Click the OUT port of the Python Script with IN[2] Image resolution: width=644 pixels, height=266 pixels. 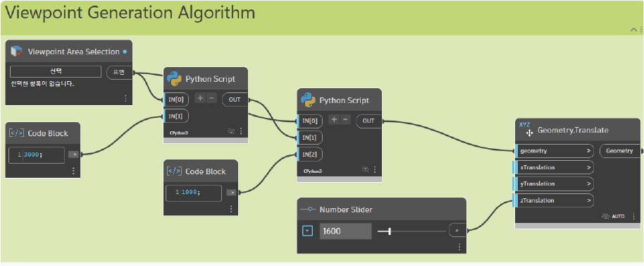click(369, 121)
